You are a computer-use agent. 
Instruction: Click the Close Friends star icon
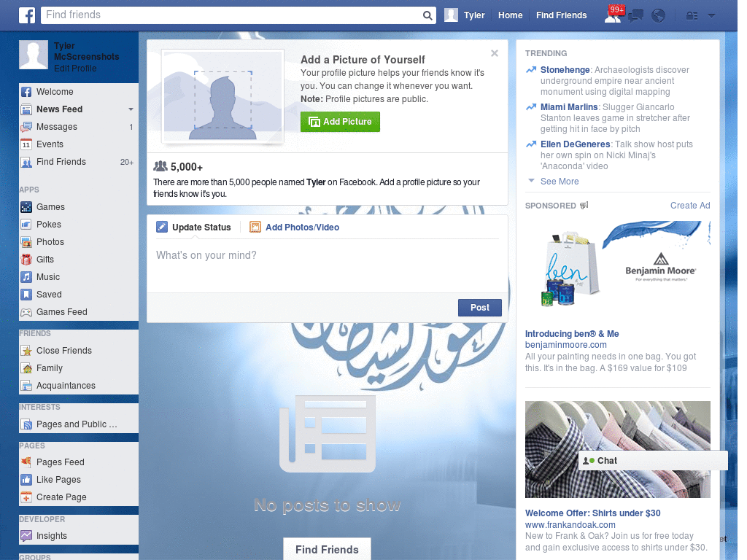26,351
